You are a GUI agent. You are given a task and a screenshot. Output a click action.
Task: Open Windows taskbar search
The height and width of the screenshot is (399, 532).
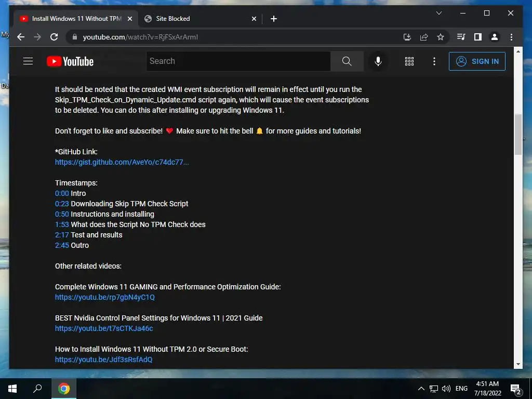click(37, 389)
